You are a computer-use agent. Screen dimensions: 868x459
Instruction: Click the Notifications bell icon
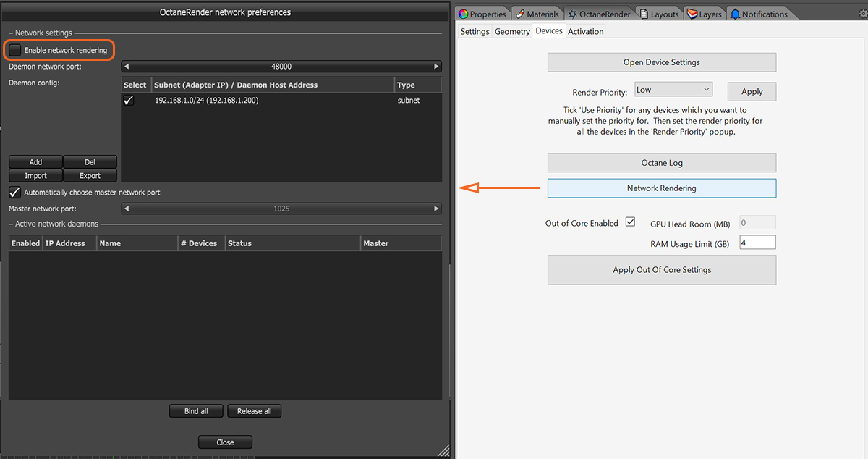tap(736, 14)
